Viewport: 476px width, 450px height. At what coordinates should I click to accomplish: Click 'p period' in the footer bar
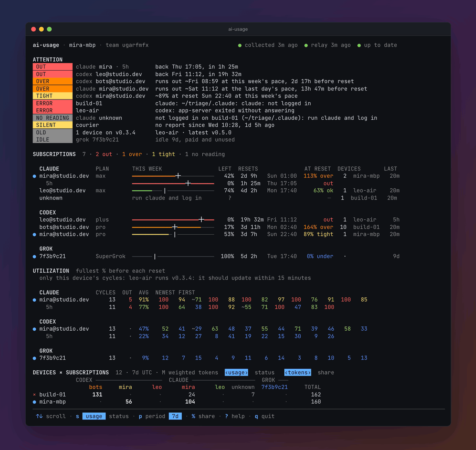pos(152,416)
